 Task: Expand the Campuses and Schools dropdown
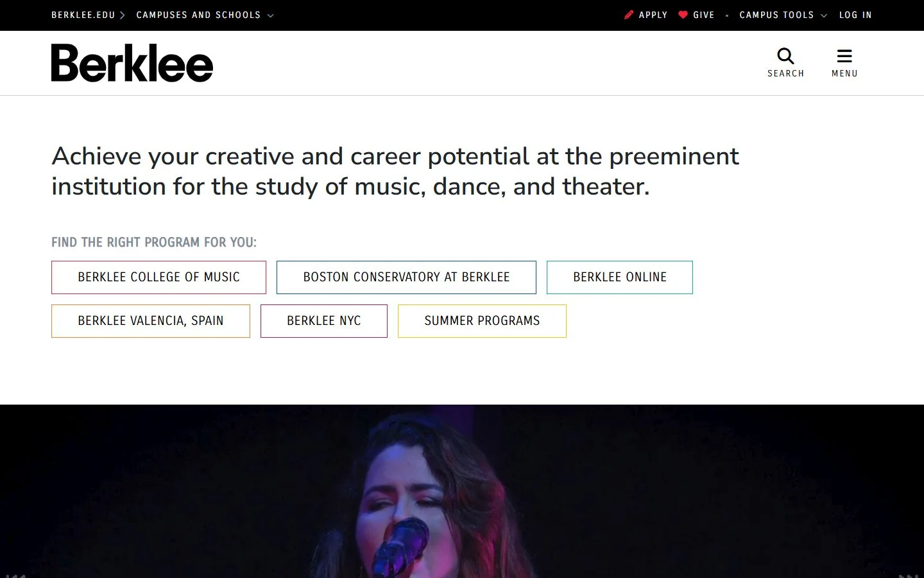pyautogui.click(x=205, y=15)
